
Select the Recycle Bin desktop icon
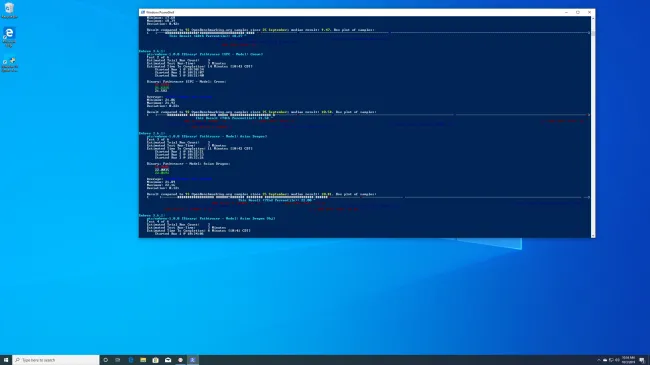click(x=9, y=10)
